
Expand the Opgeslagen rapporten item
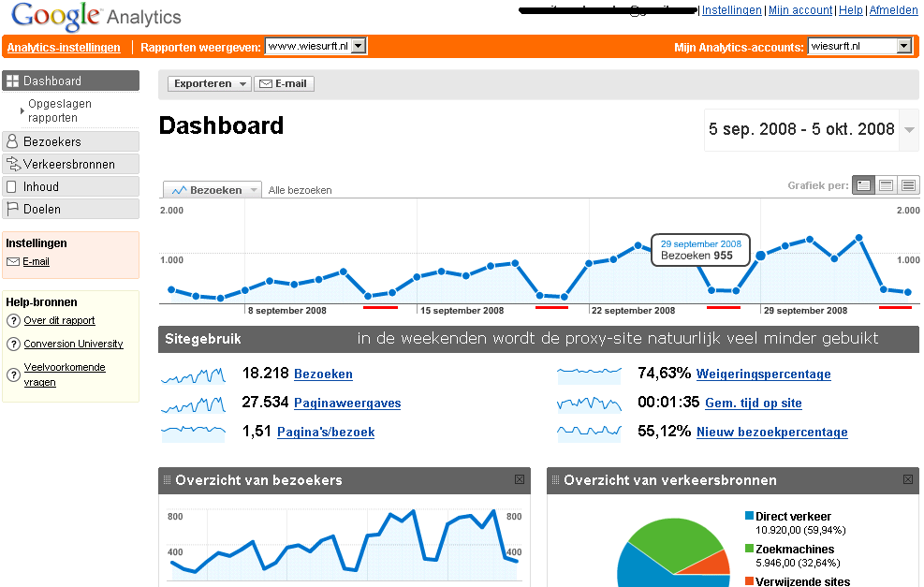coord(22,110)
